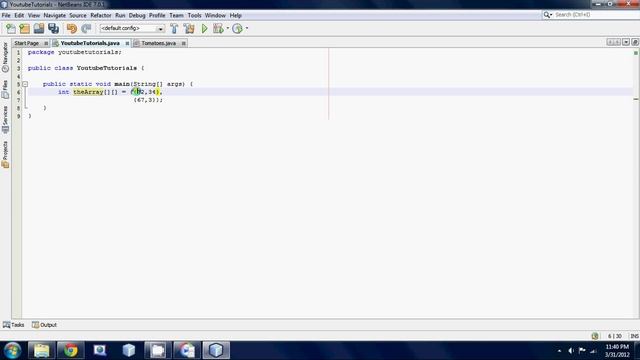640x360 pixels.
Task: Open the Run menu
Action: [x=120, y=16]
